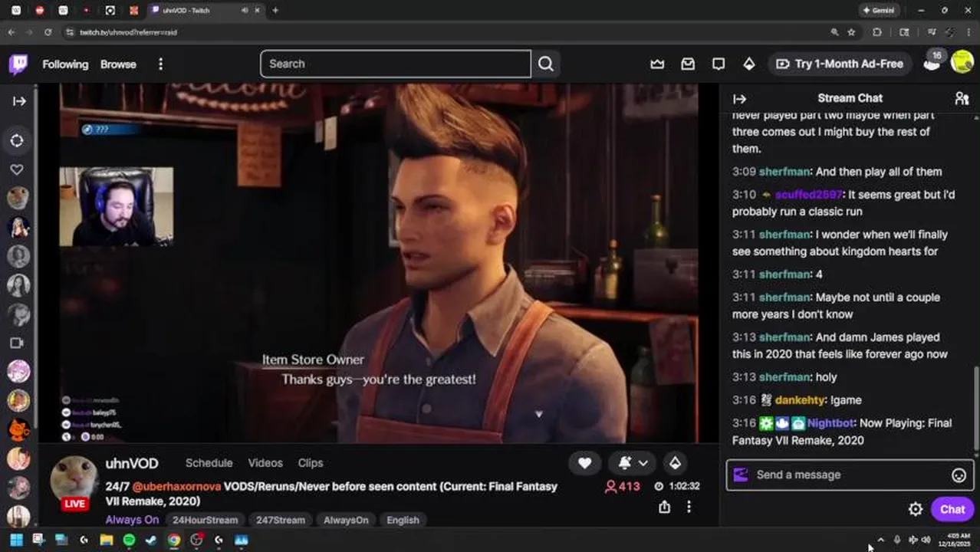Screen dimensions: 980x552
Task: Click the Get Bits diamond icon in top bar
Action: (x=749, y=64)
